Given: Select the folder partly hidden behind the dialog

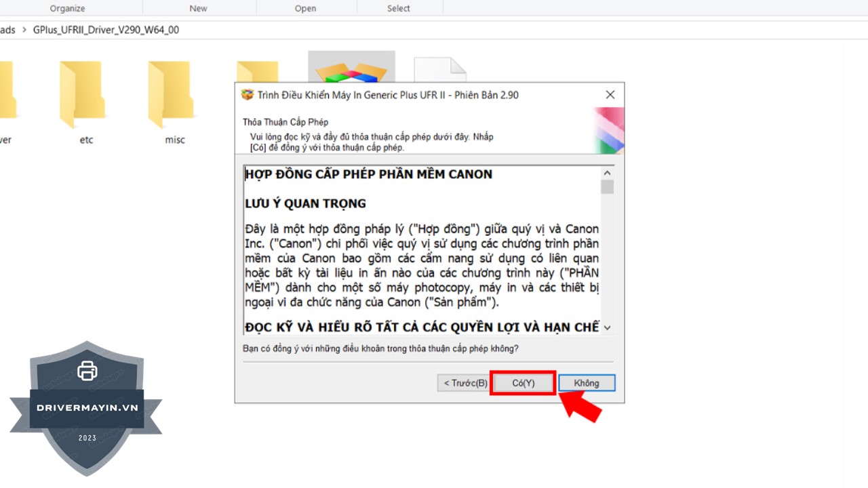Looking at the screenshot, I should tap(258, 71).
